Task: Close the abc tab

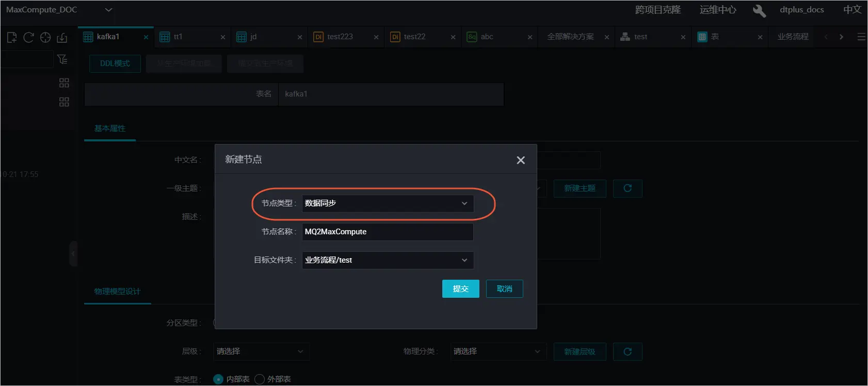Action: tap(530, 37)
